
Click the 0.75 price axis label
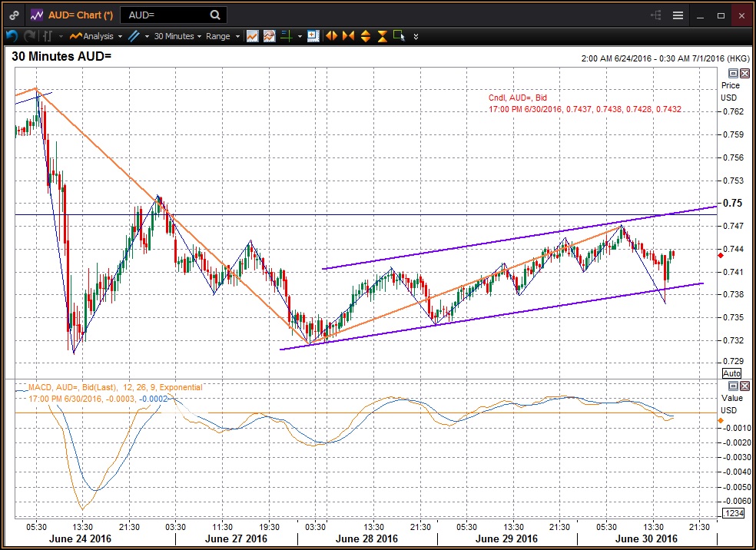[x=733, y=203]
